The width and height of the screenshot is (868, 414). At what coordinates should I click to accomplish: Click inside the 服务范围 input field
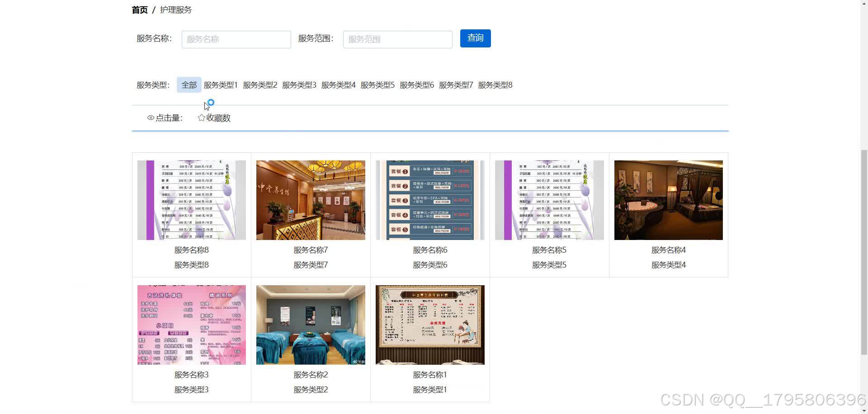coord(397,39)
